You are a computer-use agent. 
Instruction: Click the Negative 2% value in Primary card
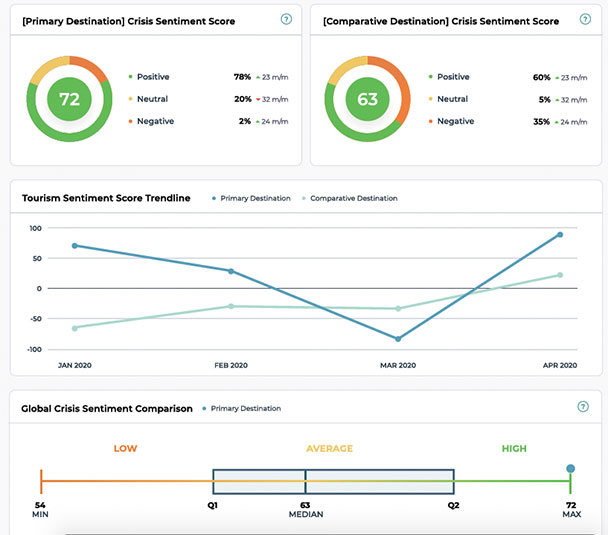pos(245,121)
